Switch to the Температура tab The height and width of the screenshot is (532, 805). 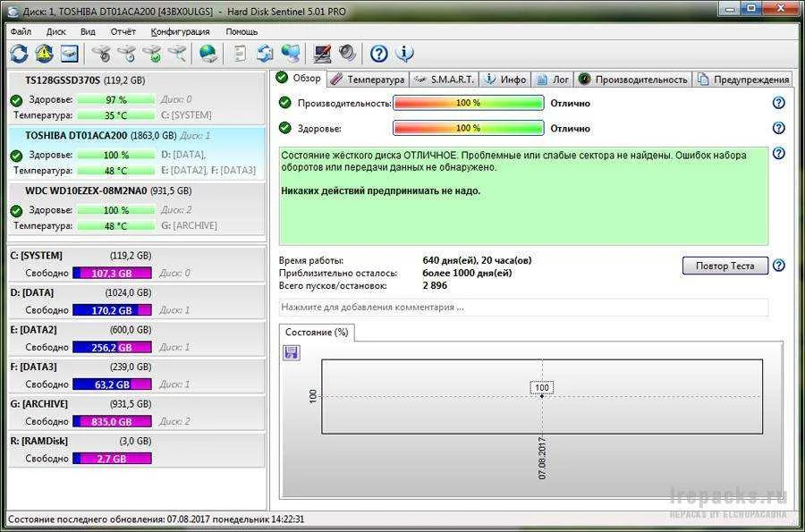coord(368,80)
